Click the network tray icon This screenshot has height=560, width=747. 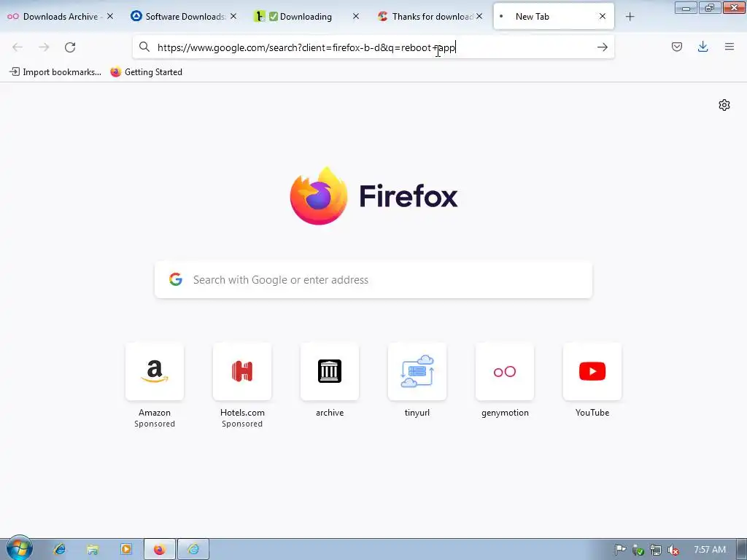(x=656, y=550)
